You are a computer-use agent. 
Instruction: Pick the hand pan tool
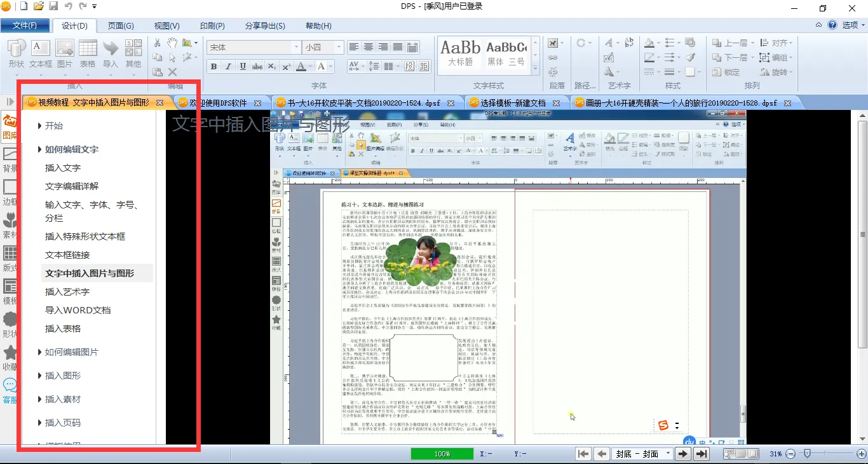(x=172, y=43)
